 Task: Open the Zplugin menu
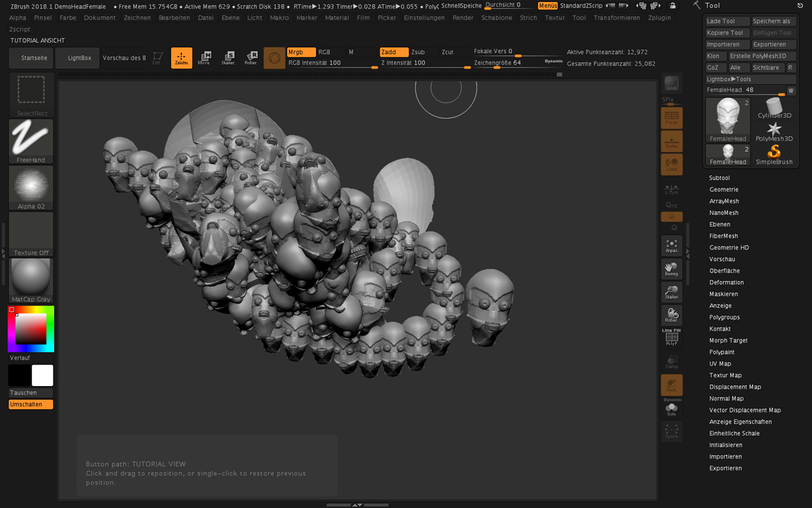pos(659,18)
